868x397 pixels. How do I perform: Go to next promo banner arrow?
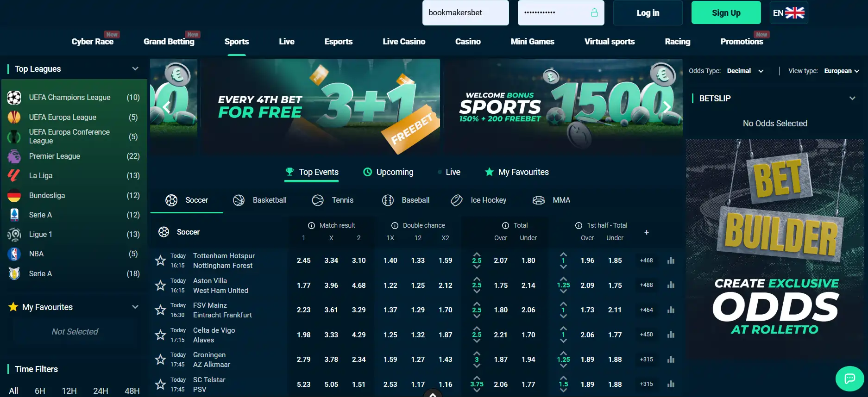point(667,107)
